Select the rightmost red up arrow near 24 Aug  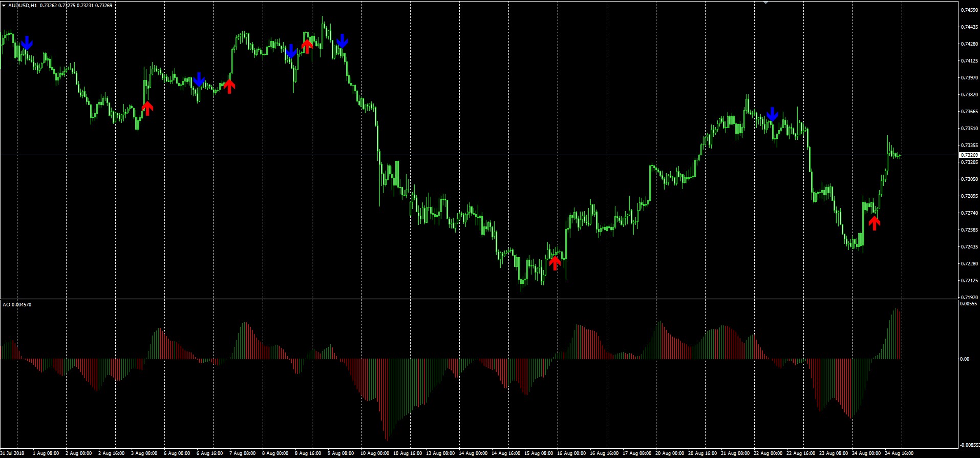pyautogui.click(x=875, y=223)
